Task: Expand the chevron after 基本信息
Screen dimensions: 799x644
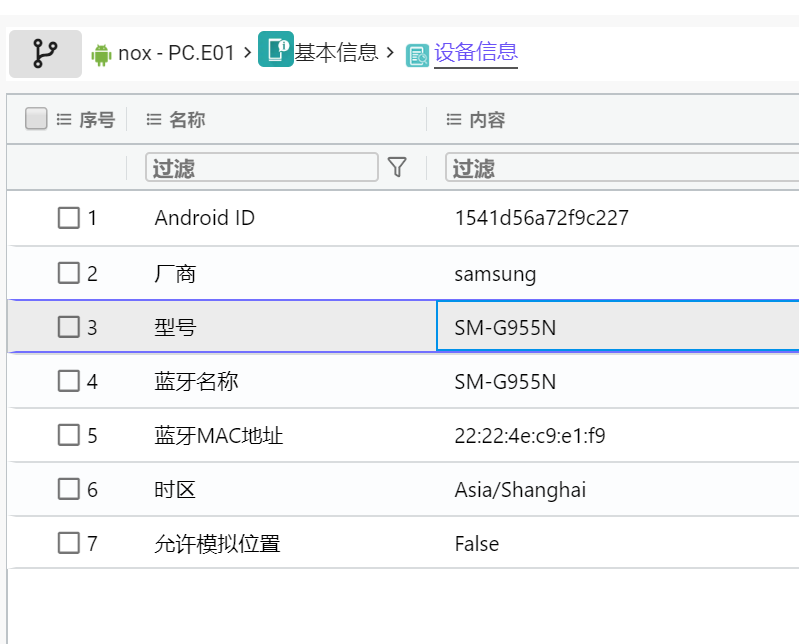Action: click(390, 52)
